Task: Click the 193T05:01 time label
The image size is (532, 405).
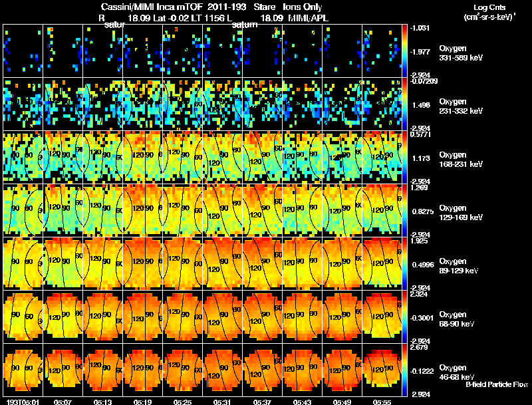Action: point(23,402)
